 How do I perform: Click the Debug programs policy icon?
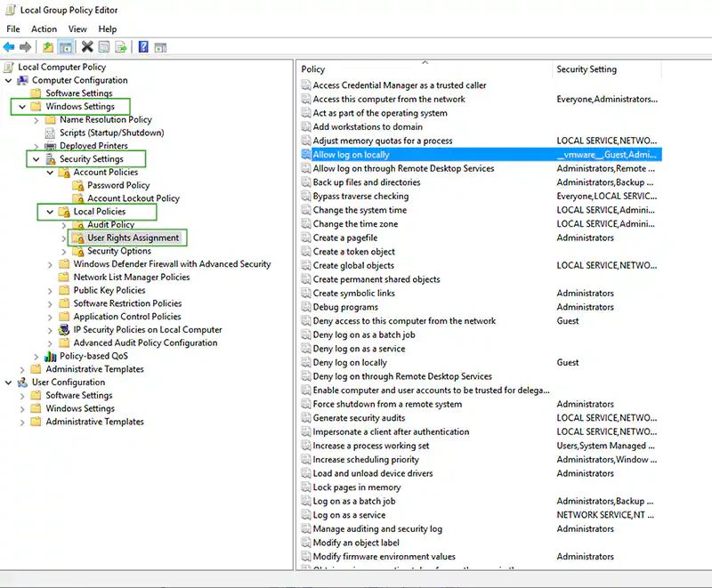pyautogui.click(x=306, y=307)
